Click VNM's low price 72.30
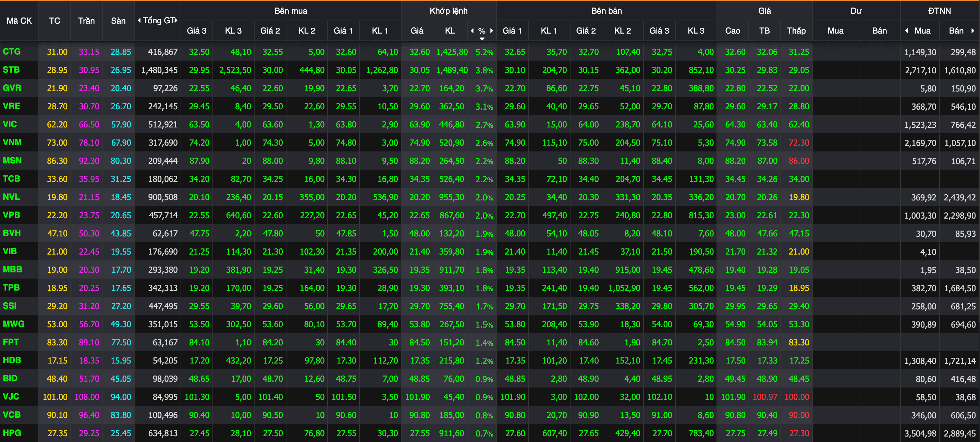 tap(799, 143)
